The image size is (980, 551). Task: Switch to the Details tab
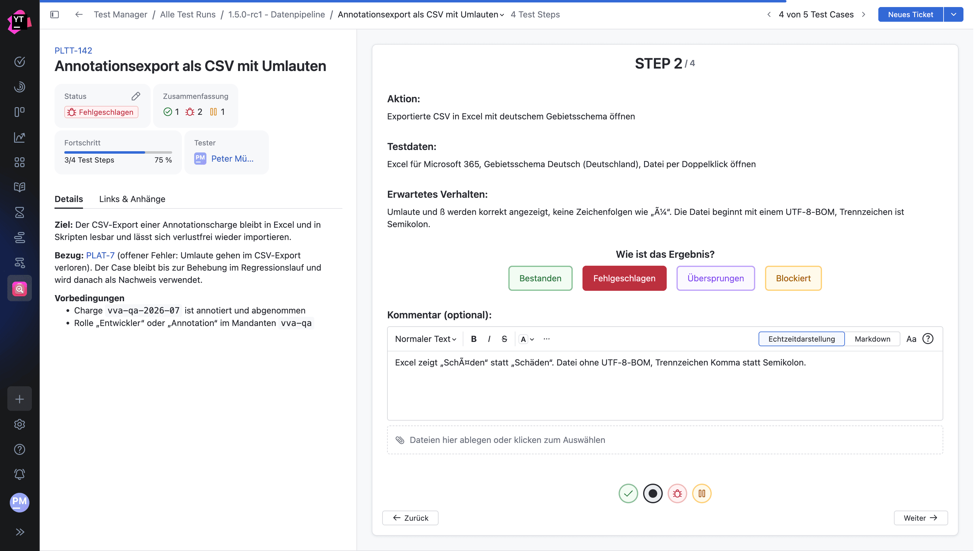click(x=69, y=199)
